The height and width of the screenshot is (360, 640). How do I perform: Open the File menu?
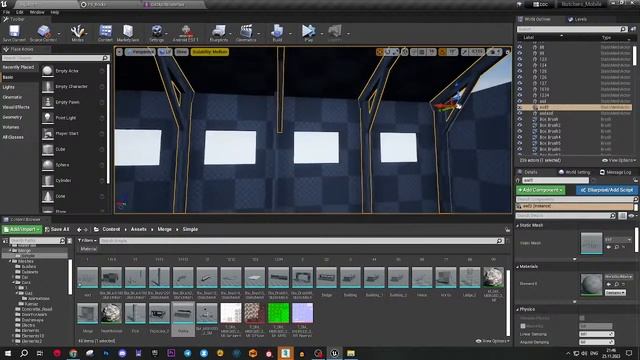click(x=7, y=12)
